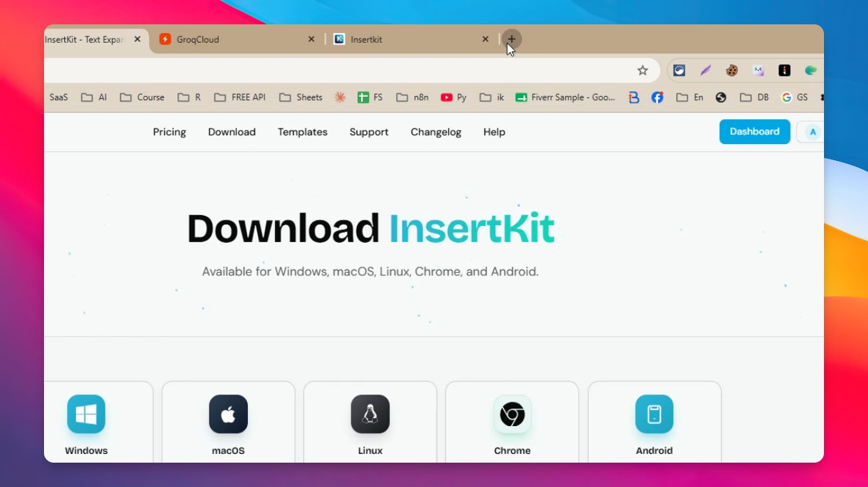868x487 pixels.
Task: Bookmark this page with the star icon
Action: (x=643, y=70)
